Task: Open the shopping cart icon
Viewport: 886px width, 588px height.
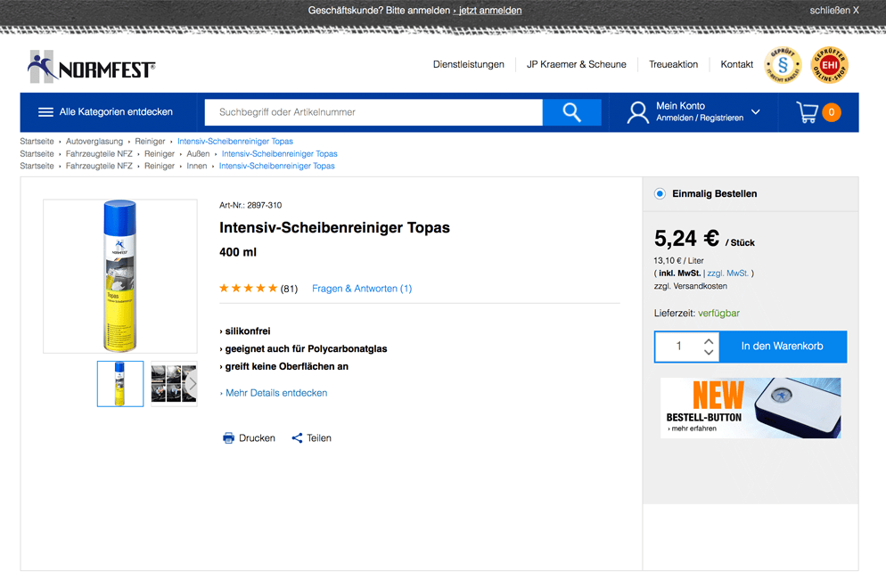Action: click(x=807, y=112)
